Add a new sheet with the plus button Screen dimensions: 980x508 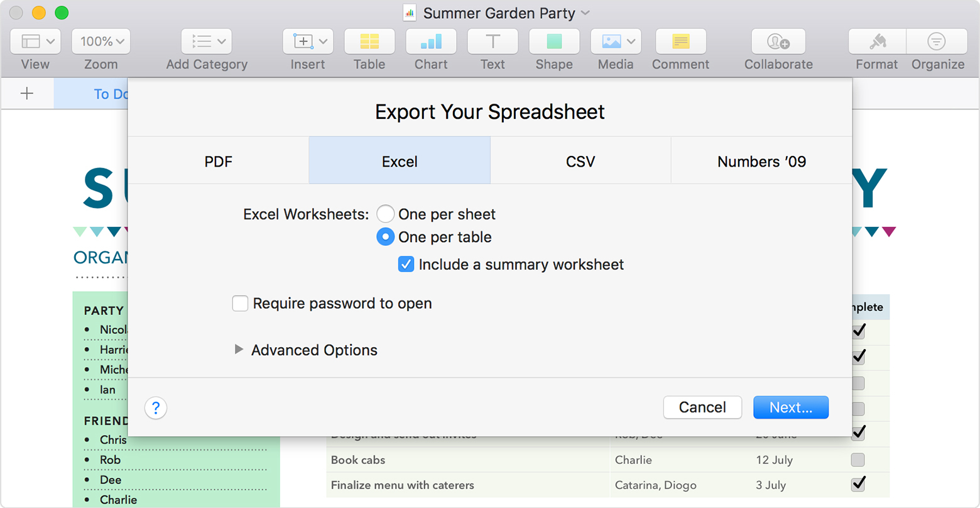[26, 93]
